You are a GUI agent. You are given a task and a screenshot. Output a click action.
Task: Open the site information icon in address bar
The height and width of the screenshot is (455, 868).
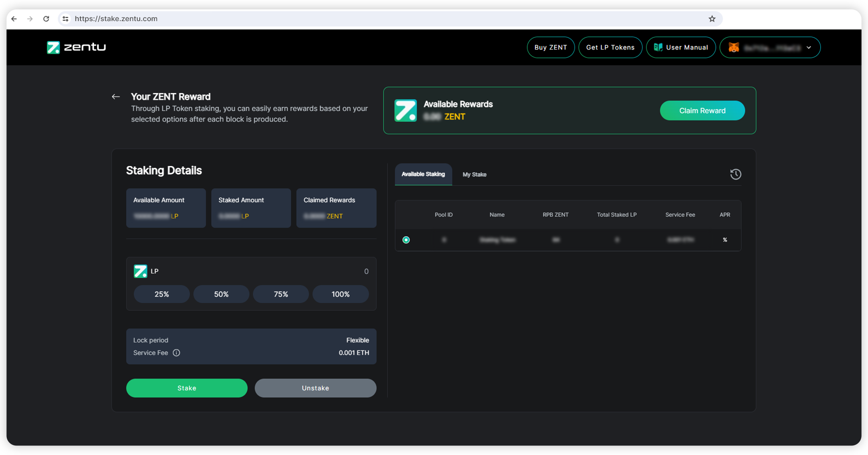coord(66,19)
